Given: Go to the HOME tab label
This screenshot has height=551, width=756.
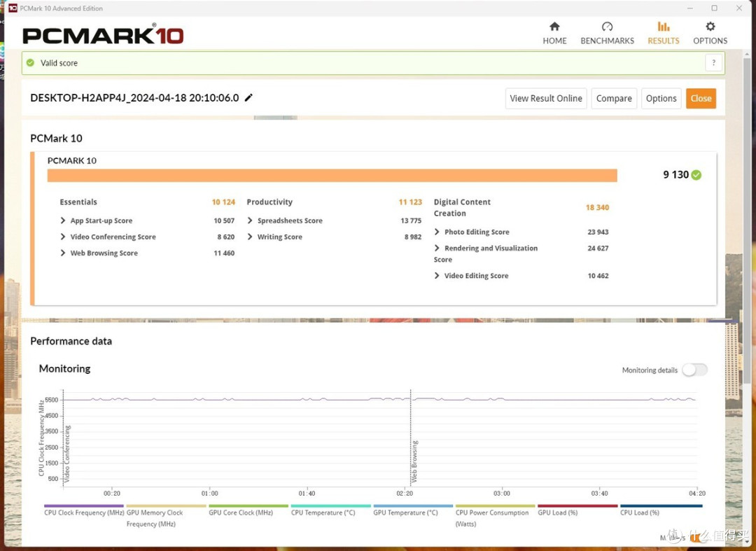Looking at the screenshot, I should point(554,41).
